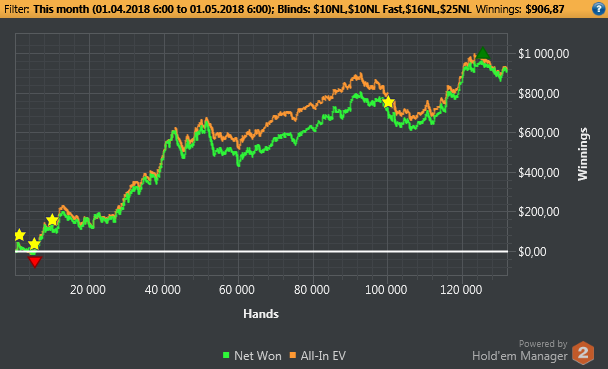Click the $800,00 y-axis label

[539, 94]
